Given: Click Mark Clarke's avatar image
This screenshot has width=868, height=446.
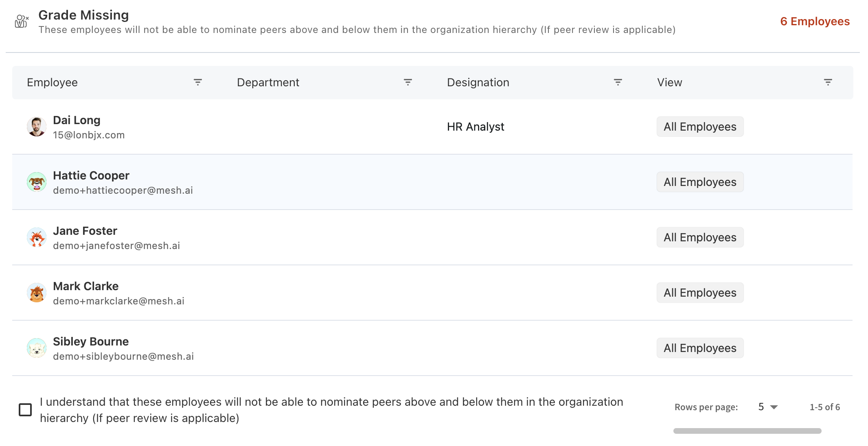Looking at the screenshot, I should pyautogui.click(x=37, y=293).
